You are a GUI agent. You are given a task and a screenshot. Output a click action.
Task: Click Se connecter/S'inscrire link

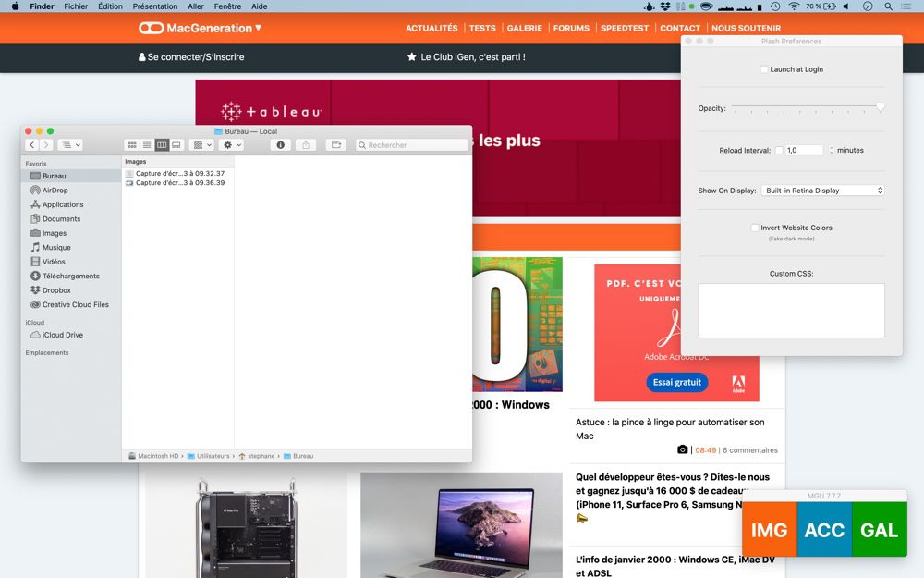(x=191, y=57)
